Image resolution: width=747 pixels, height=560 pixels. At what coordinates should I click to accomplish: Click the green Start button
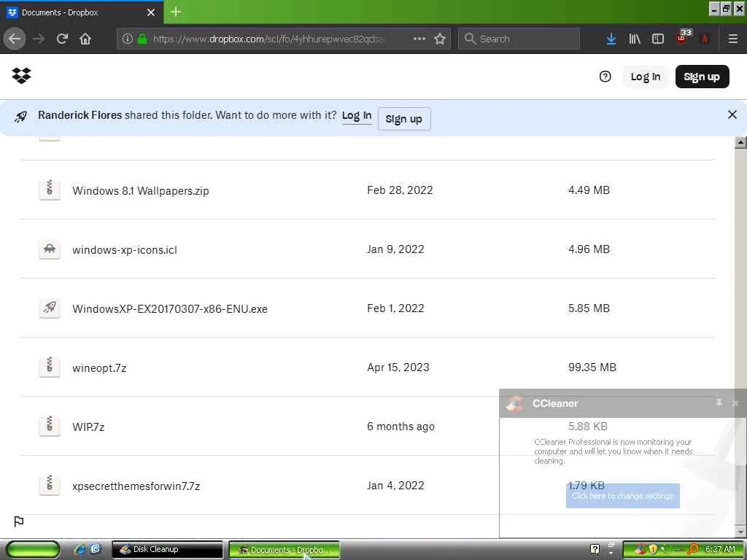(34, 550)
